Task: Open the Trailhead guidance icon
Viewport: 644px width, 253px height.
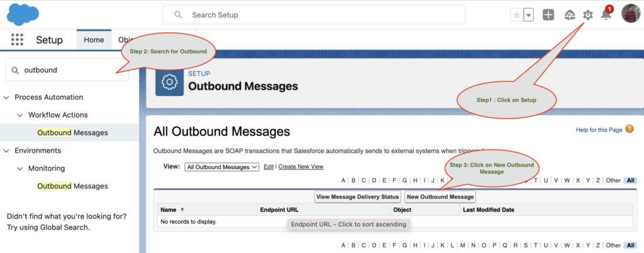Action: coord(570,15)
